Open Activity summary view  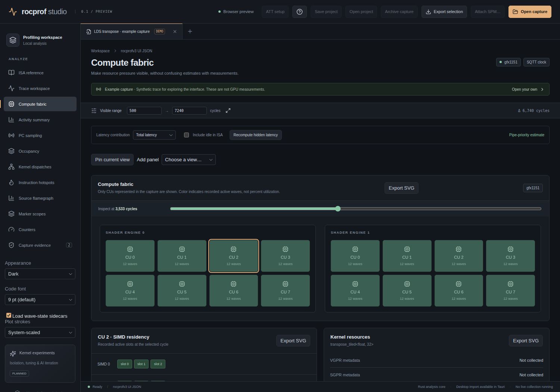pos(40,120)
